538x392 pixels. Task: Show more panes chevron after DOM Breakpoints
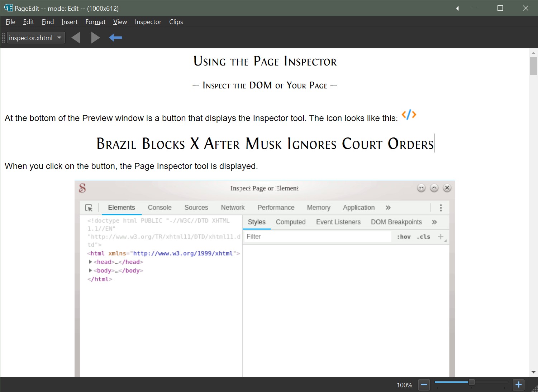click(x=434, y=222)
